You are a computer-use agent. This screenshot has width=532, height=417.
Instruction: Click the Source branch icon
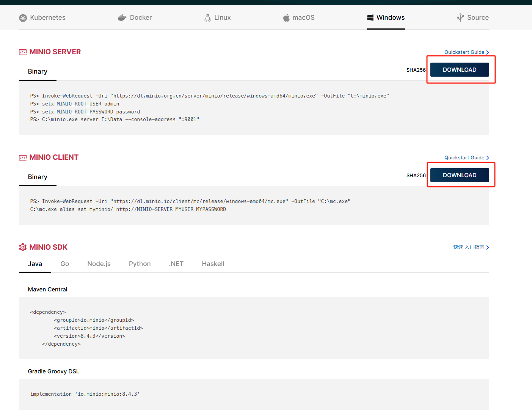pyautogui.click(x=460, y=18)
